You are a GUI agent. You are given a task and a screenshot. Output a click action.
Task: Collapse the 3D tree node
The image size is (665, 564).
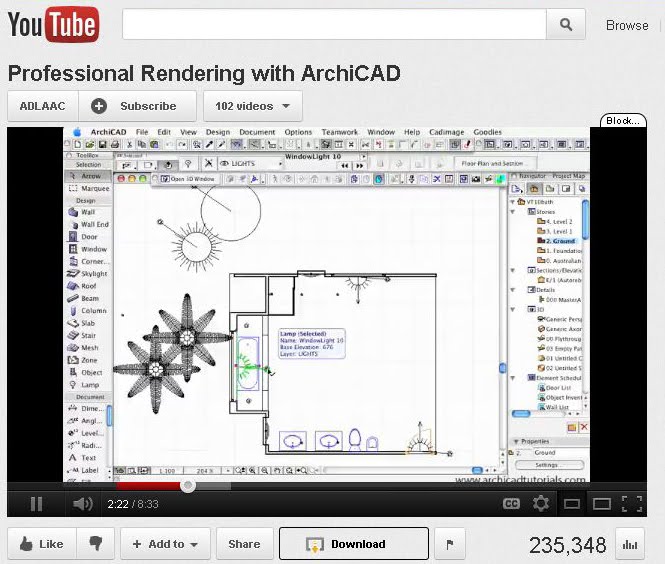coord(513,310)
